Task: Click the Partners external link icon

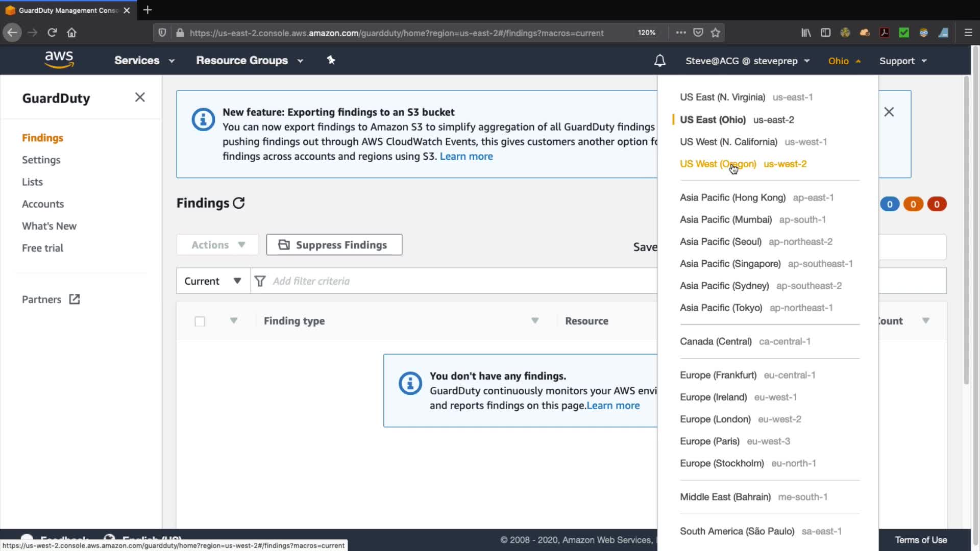Action: (x=75, y=299)
